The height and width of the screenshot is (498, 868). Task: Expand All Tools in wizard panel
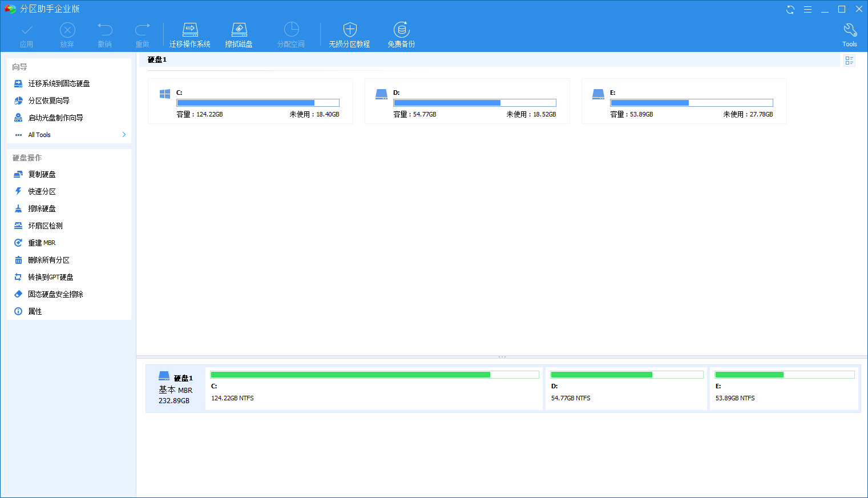[x=69, y=135]
